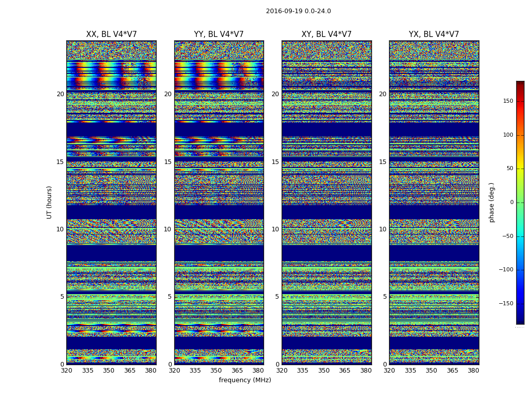Click the YY phase waterfall panel
The height and width of the screenshot is (405, 532).
219,202
